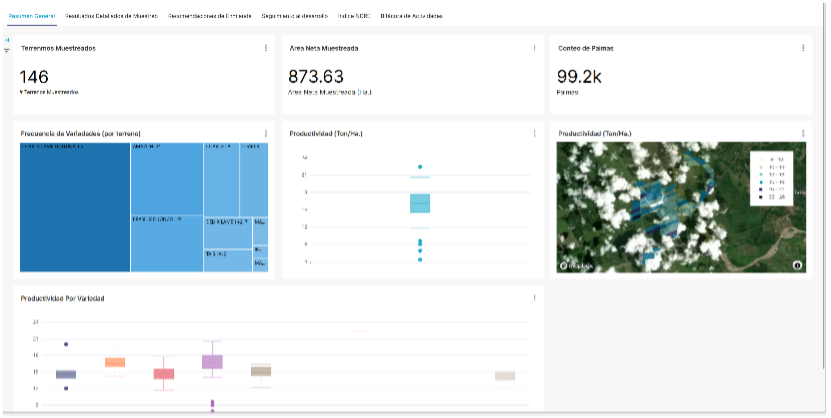
Task: Click the orange box in variety plot
Action: point(115,362)
